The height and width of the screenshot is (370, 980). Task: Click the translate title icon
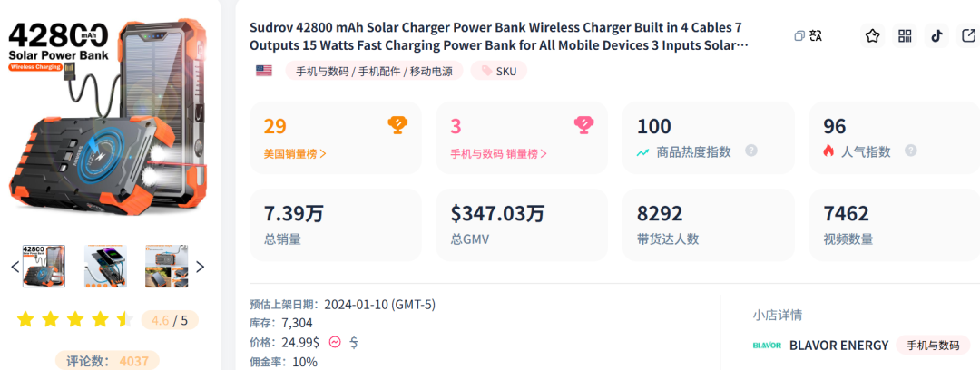(816, 35)
